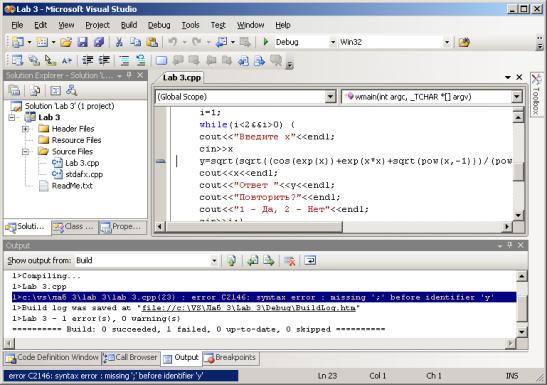Select Lab 3.cpp in Solution Explorer
Screen dimensions: 547x385
[x=82, y=163]
